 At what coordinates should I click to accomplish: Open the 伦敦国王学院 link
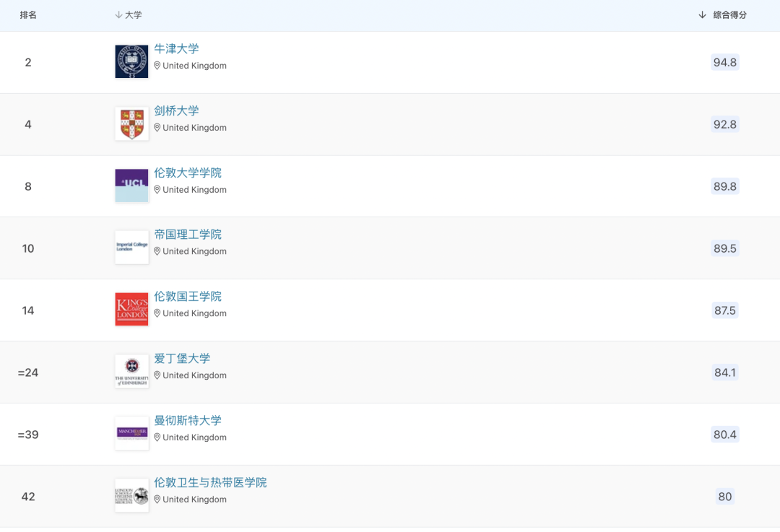point(188,297)
